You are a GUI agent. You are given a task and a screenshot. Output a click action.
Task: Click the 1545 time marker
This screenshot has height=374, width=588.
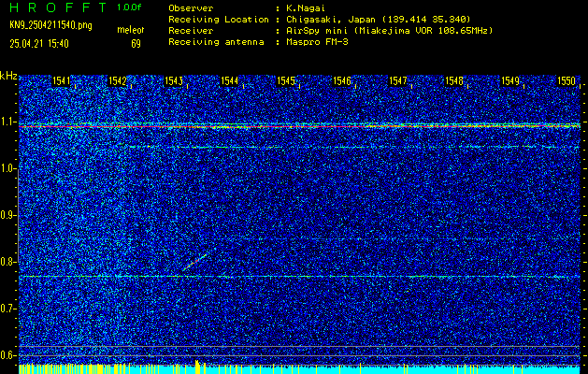coord(286,81)
